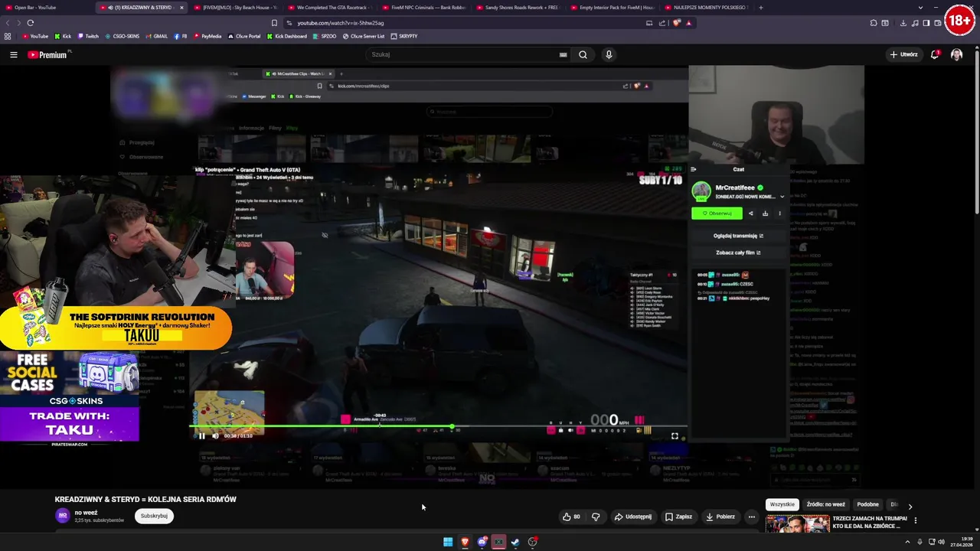Open Brave from the taskbar
This screenshot has height=551, width=980.
(465, 542)
